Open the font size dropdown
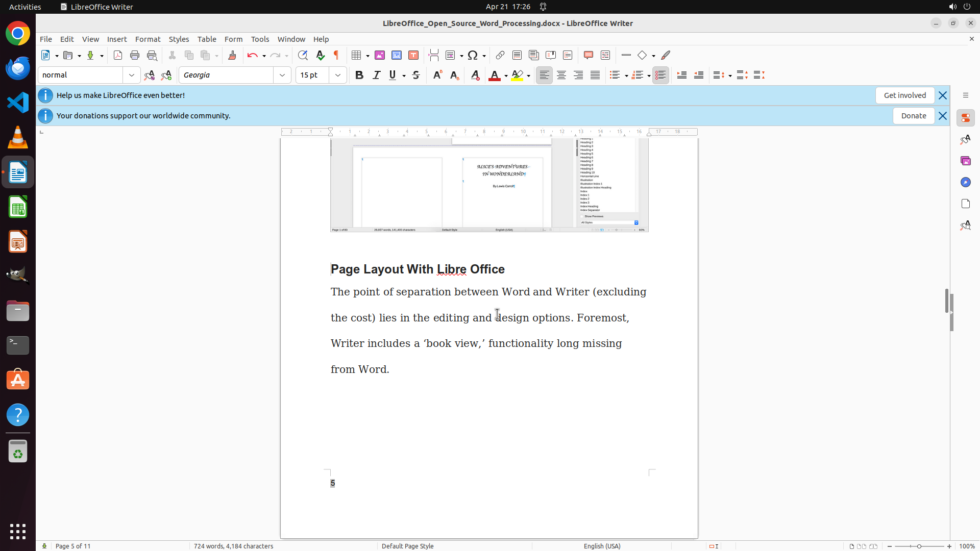The width and height of the screenshot is (980, 551). tap(338, 75)
